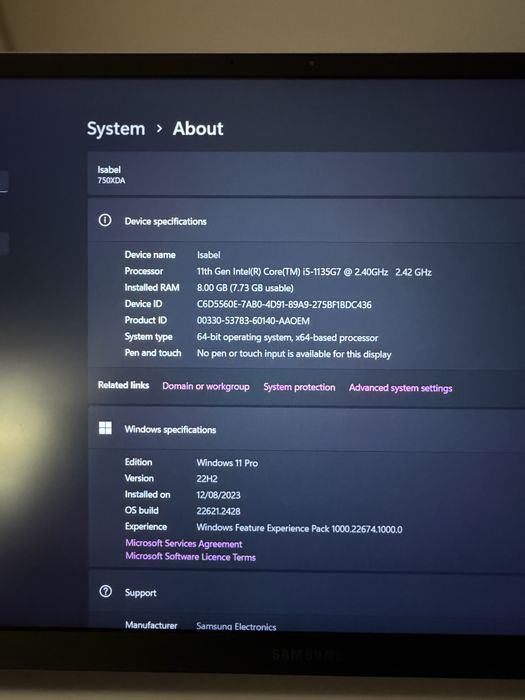Click the OS build label

[142, 510]
